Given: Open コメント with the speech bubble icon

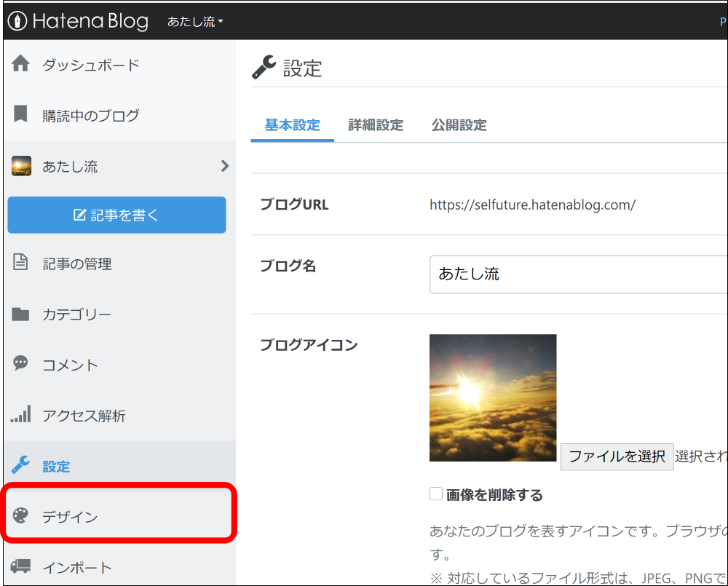Looking at the screenshot, I should coord(20,365).
